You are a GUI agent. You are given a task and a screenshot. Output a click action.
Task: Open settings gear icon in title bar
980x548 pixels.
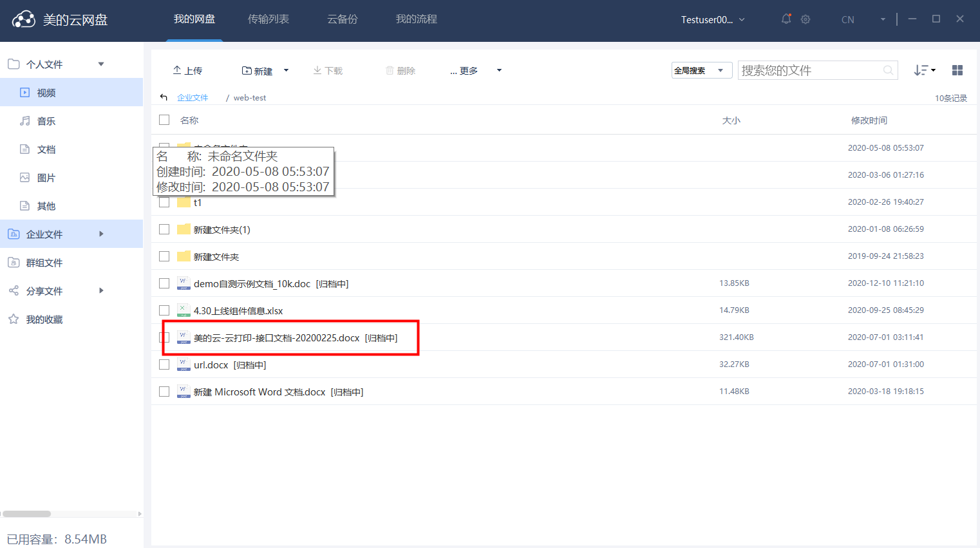[x=806, y=19]
